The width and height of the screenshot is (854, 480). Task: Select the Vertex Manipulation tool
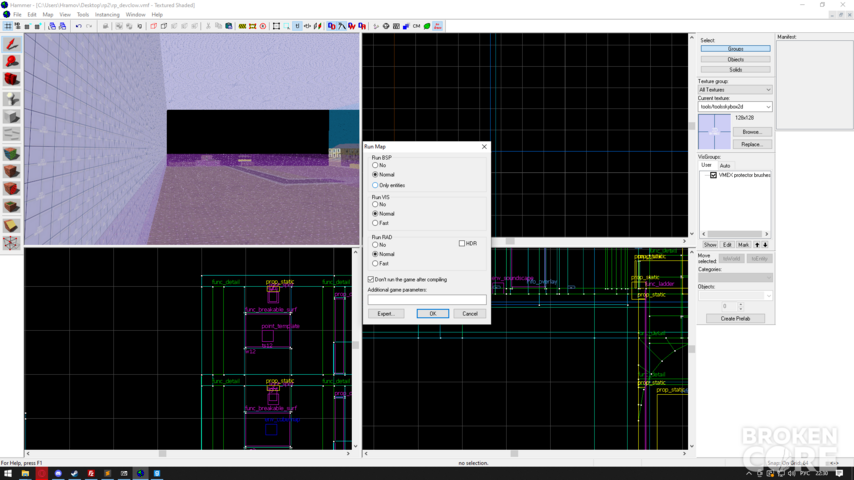[11, 243]
